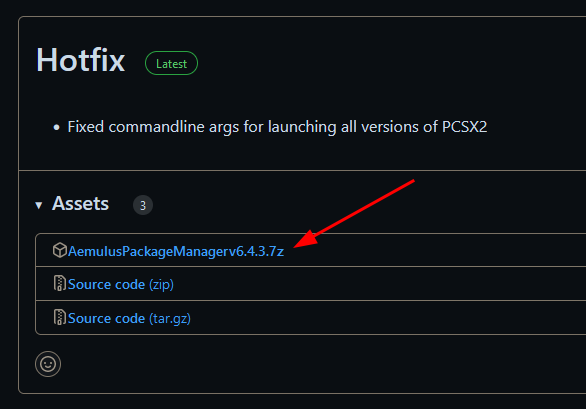Click the release note about commandline args
586x409 pixels.
pos(277,127)
